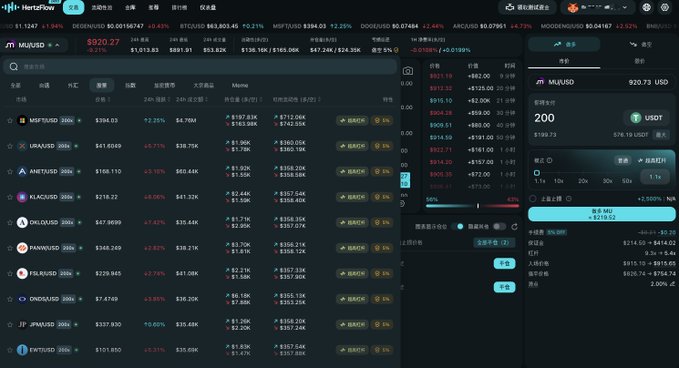Click the camera screenshot icon beside the trades list
679x368 pixels.
tap(407, 71)
